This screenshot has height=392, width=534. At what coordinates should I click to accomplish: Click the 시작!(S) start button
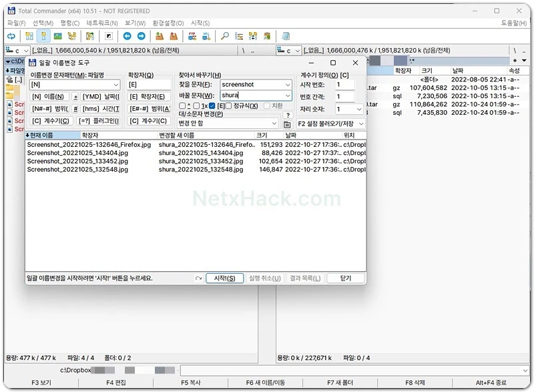(224, 278)
